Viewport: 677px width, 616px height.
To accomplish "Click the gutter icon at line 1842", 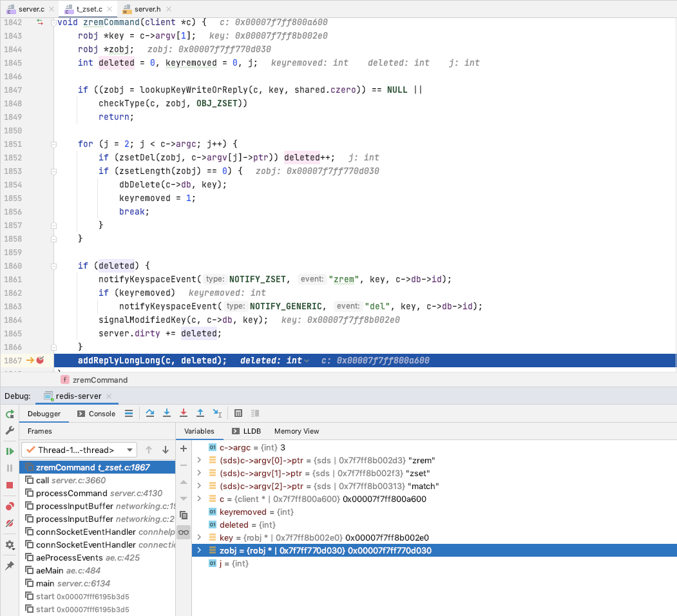I will pyautogui.click(x=40, y=22).
